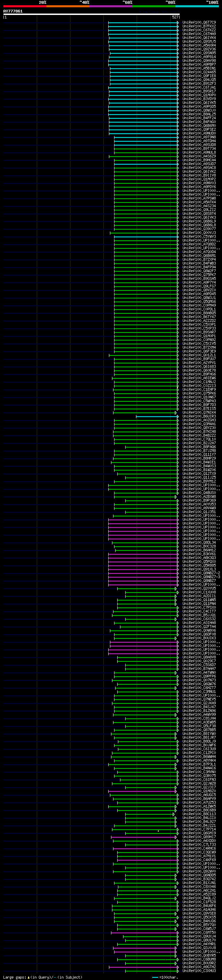The height and width of the screenshot is (980, 222).
Task: Select hit label UniRef100_A4S6Z9
Action: coord(199,156)
